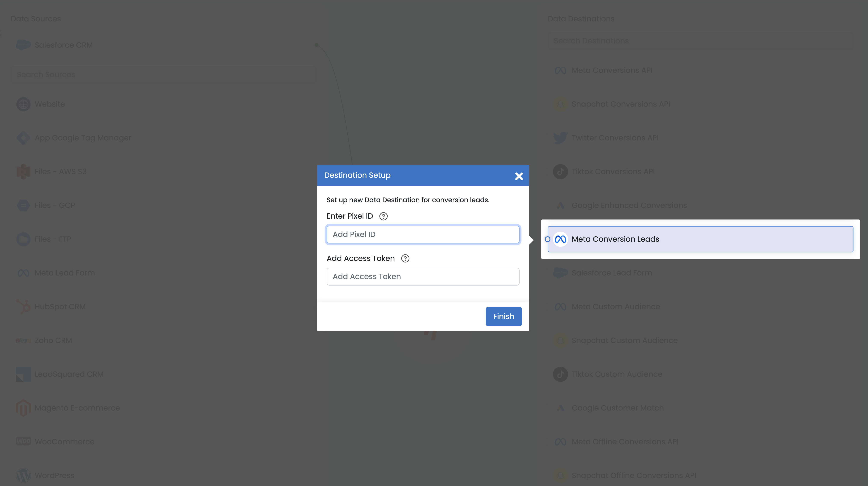Image resolution: width=868 pixels, height=486 pixels.
Task: Click the Search Sources field
Action: point(163,74)
